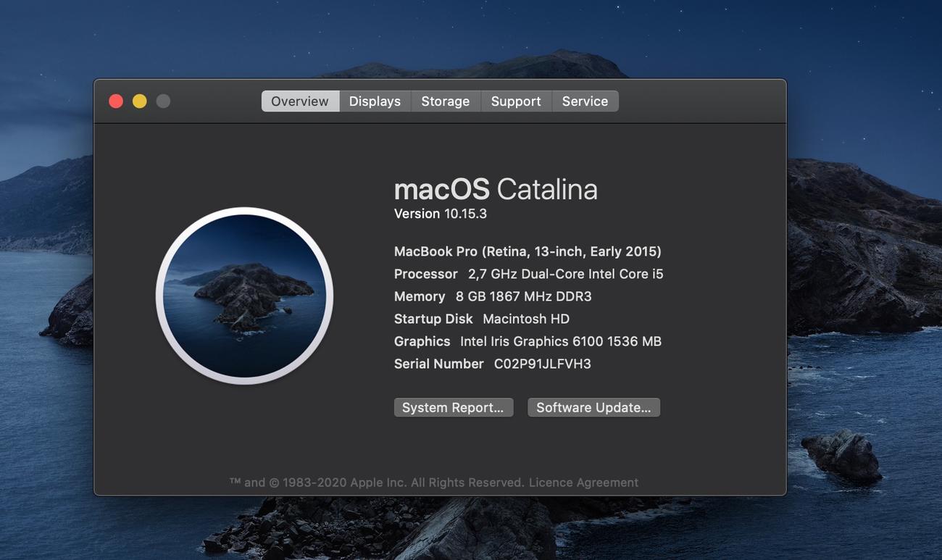
Task: Click the macOS Catalina circular island logo
Action: [x=244, y=296]
